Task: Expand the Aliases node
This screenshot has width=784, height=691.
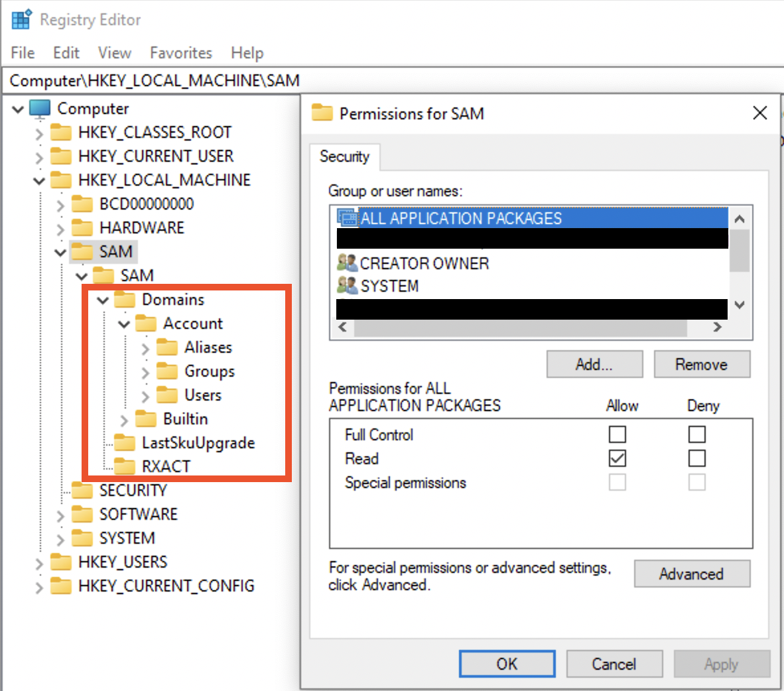Action: pyautogui.click(x=145, y=349)
